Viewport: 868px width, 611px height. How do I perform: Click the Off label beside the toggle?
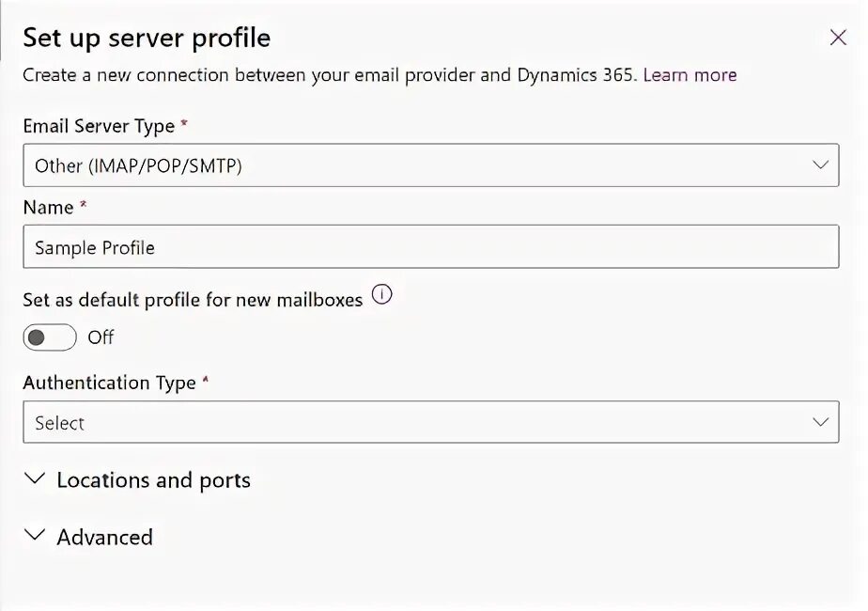(101, 337)
